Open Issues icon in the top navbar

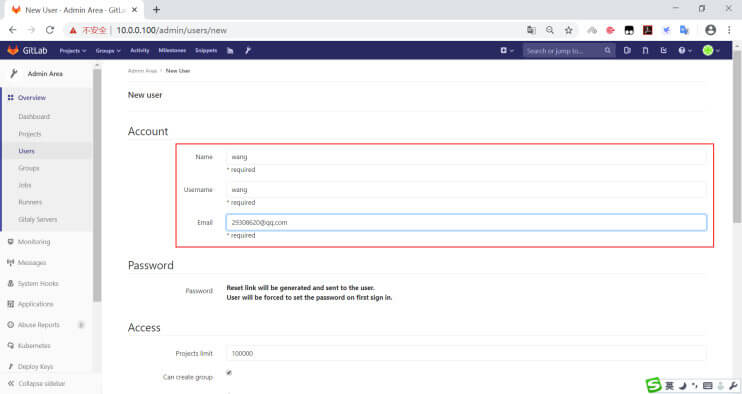click(x=627, y=51)
